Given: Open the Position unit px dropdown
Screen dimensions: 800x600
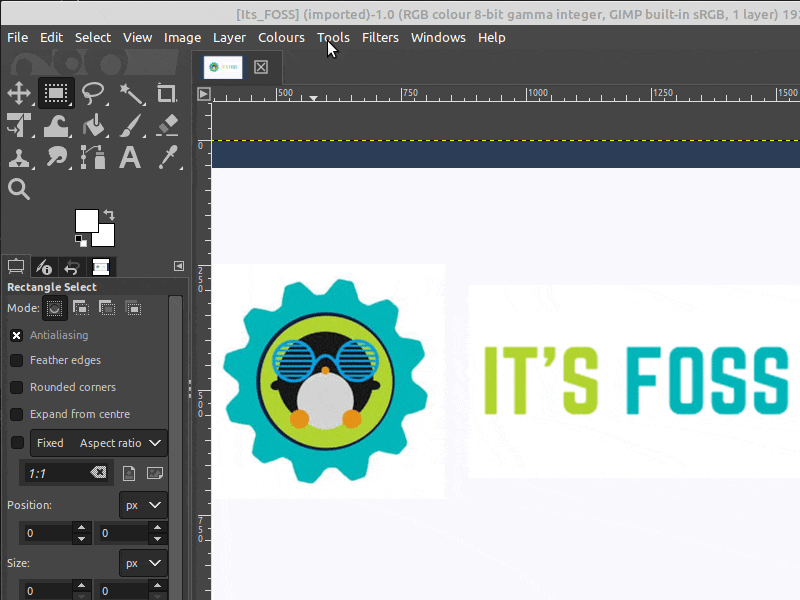Looking at the screenshot, I should (x=143, y=505).
